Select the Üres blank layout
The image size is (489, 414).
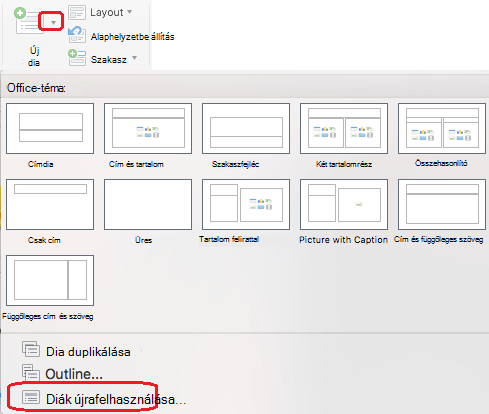[148, 204]
